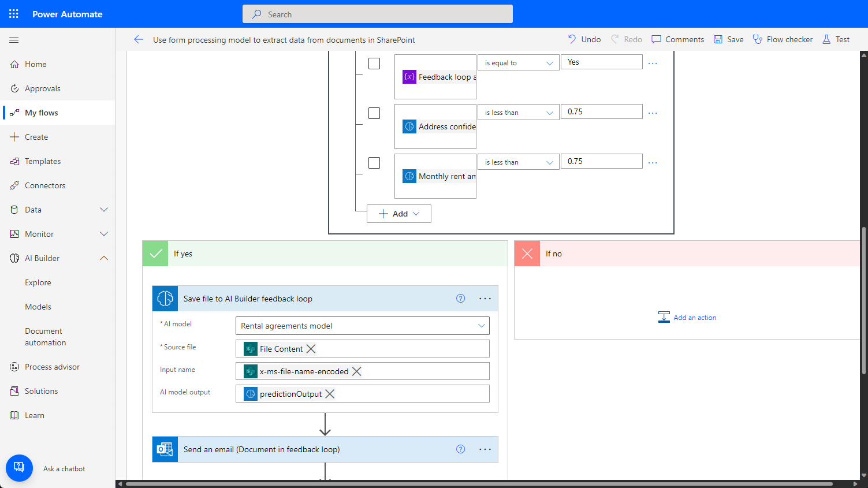Image resolution: width=868 pixels, height=488 pixels.
Task: Click the Test flask icon
Action: [826, 39]
